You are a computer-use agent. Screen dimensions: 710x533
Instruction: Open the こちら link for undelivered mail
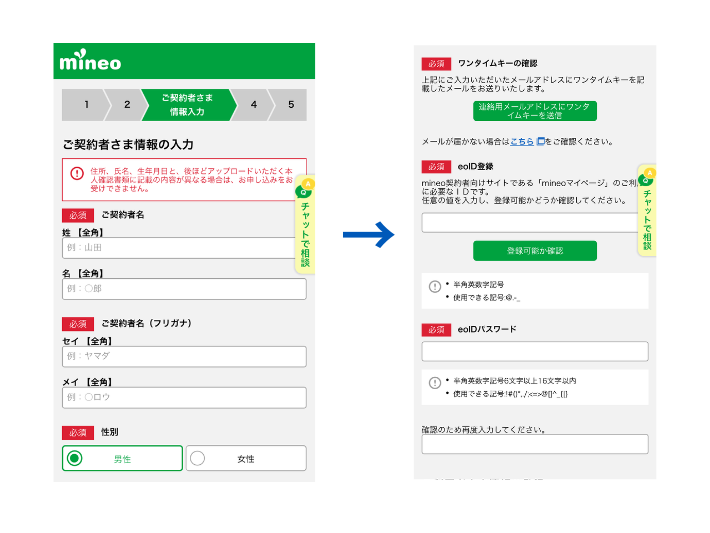click(522, 141)
